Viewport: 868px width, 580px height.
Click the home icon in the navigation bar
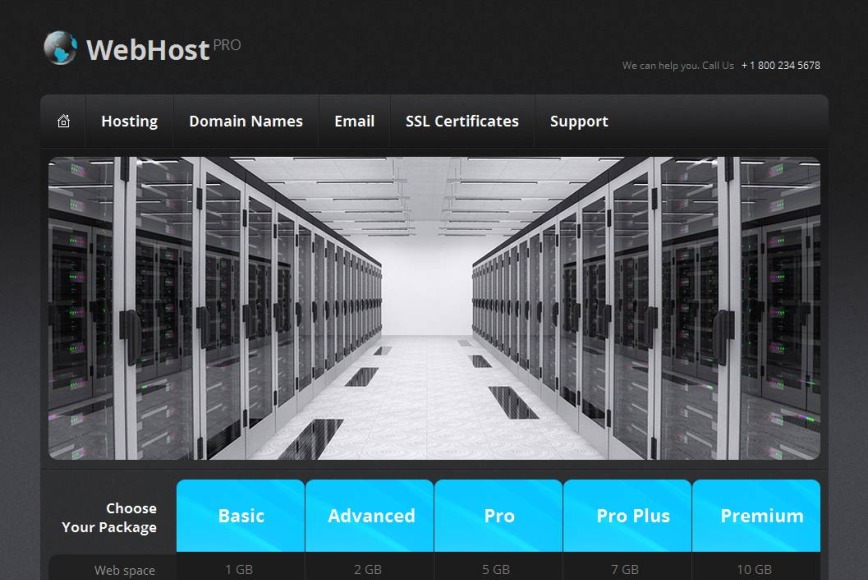[x=64, y=121]
